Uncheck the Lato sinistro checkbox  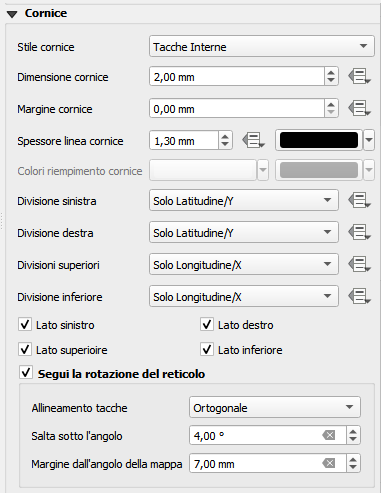[25, 325]
